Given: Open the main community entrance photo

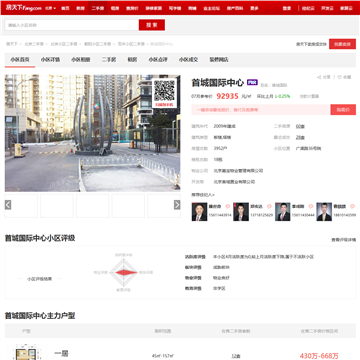Looking at the screenshot, I should pos(92,133).
